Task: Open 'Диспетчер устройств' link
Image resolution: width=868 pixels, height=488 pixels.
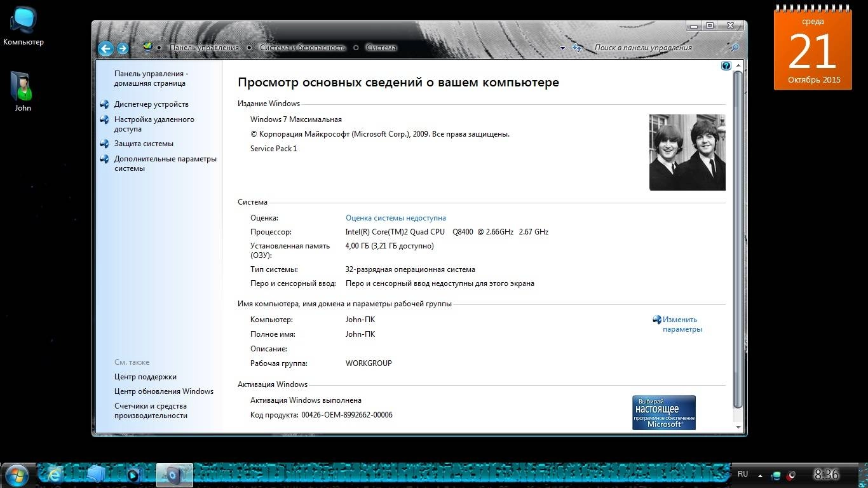Action: coord(151,104)
